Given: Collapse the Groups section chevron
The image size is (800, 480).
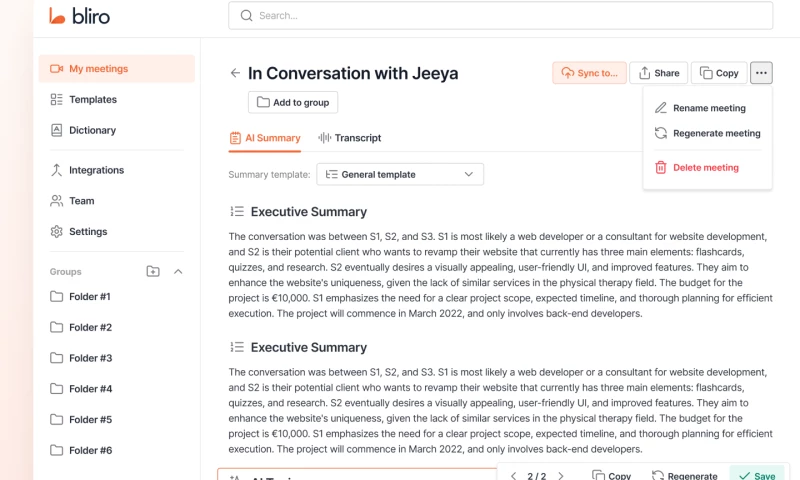Looking at the screenshot, I should pos(178,271).
